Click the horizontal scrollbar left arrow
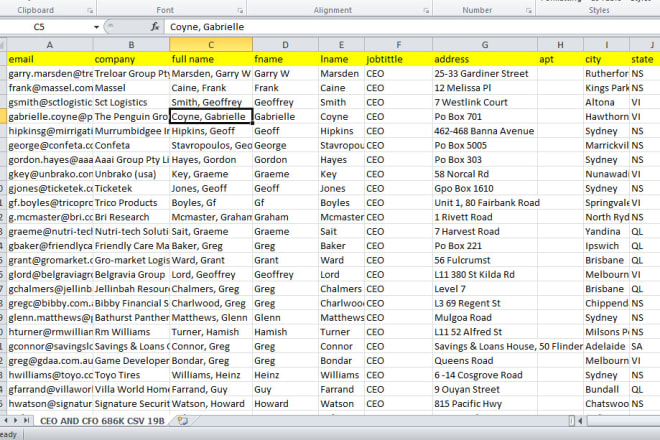The image size is (660, 440). 580,420
